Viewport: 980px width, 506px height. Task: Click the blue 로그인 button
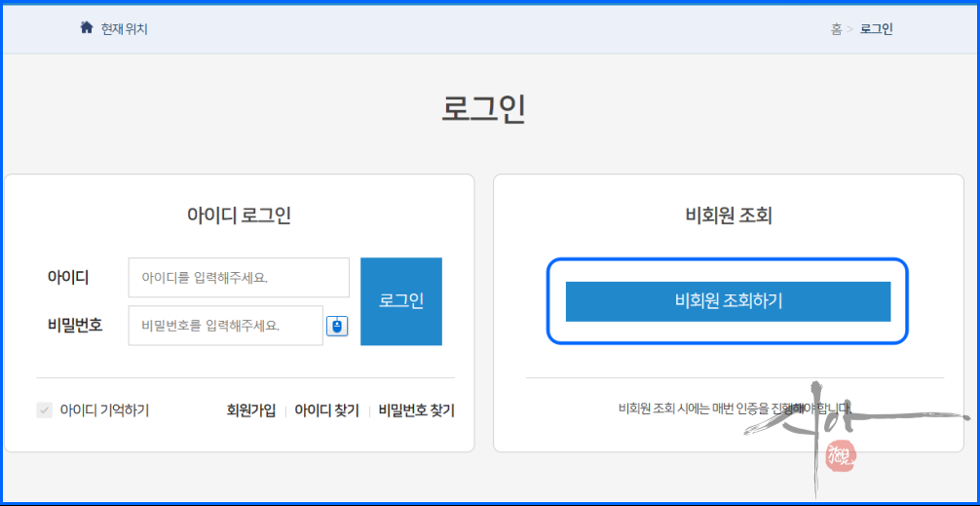point(401,301)
